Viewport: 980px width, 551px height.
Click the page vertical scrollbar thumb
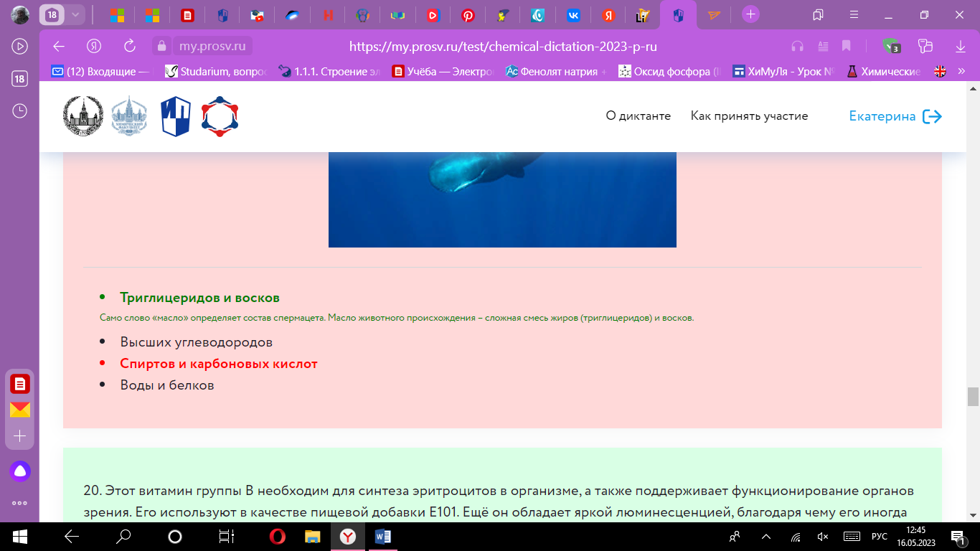(973, 396)
